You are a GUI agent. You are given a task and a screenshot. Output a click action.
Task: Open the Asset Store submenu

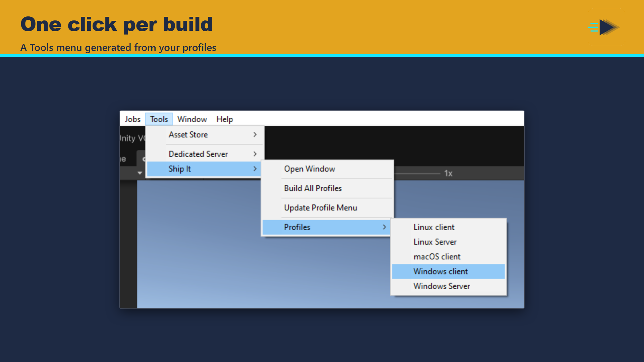[205, 135]
